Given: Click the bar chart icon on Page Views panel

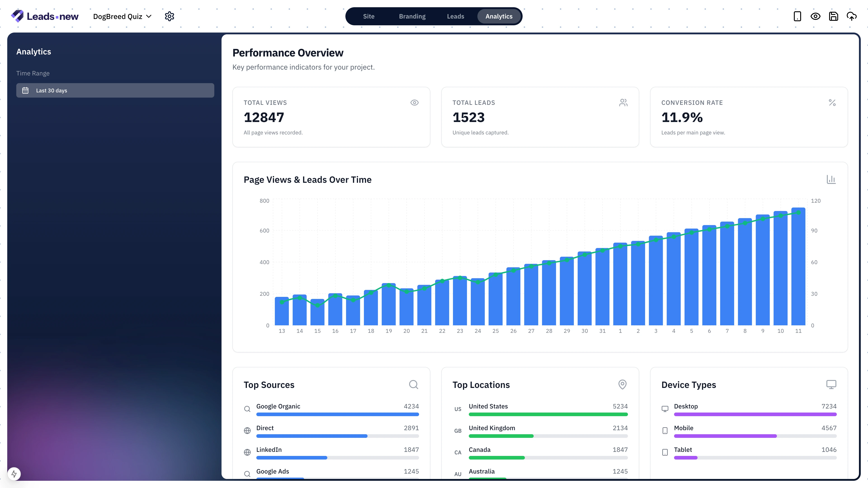Looking at the screenshot, I should pyautogui.click(x=831, y=179).
